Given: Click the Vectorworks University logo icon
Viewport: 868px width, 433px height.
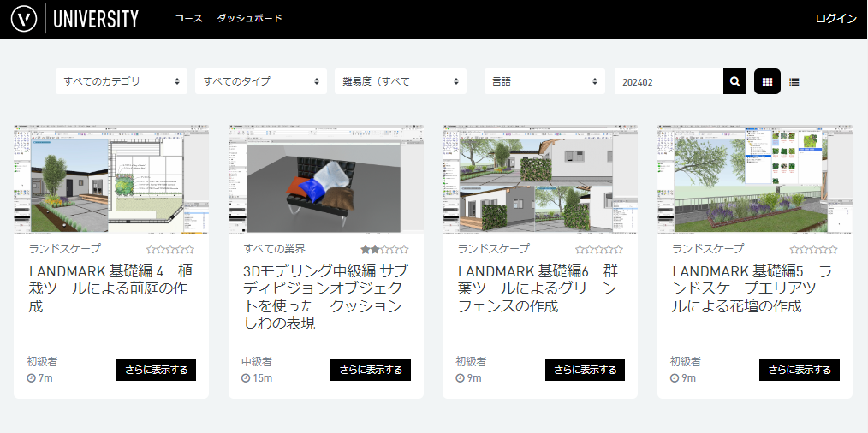Looking at the screenshot, I should coord(24,18).
